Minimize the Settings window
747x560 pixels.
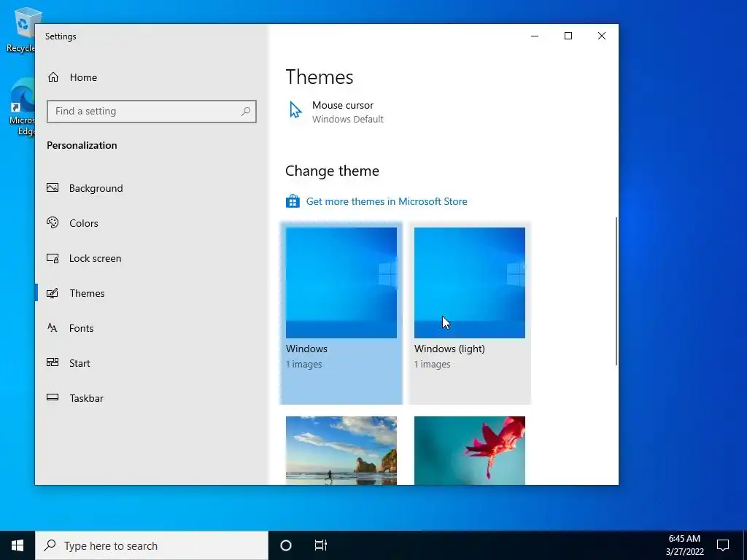coord(535,36)
